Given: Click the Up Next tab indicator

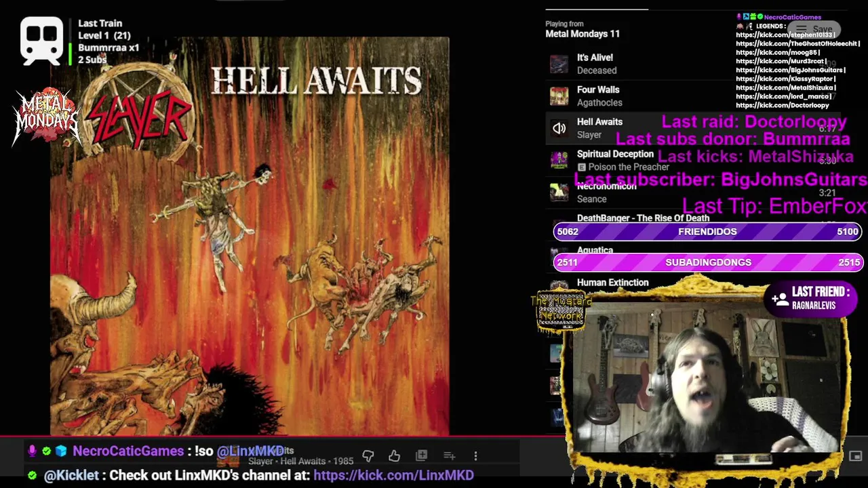Looking at the screenshot, I should coord(597,9).
